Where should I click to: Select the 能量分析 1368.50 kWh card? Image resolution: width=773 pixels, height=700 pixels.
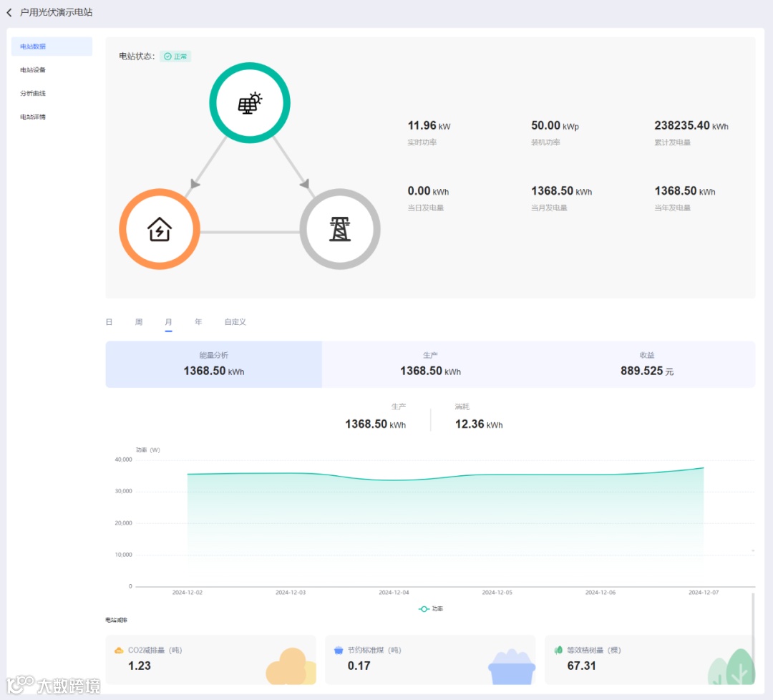(x=213, y=364)
